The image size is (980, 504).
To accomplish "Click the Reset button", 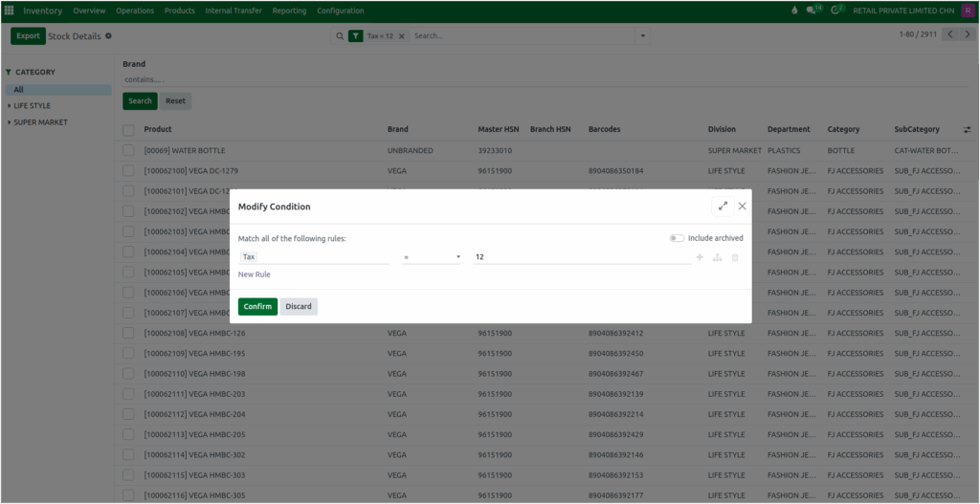I will coord(176,101).
